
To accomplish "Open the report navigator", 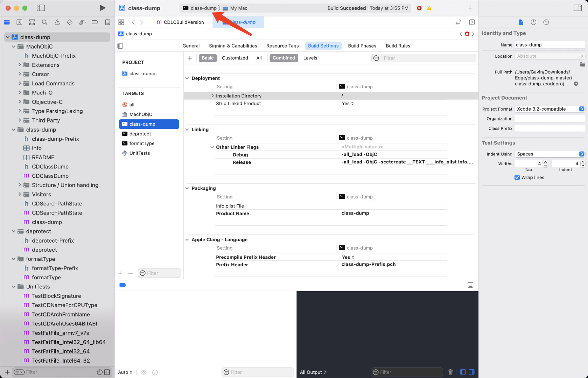I will pyautogui.click(x=107, y=22).
